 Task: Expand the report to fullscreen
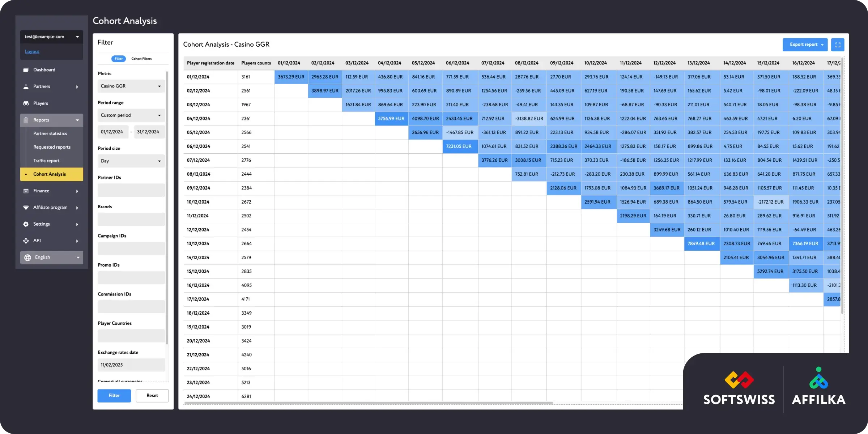coord(838,44)
